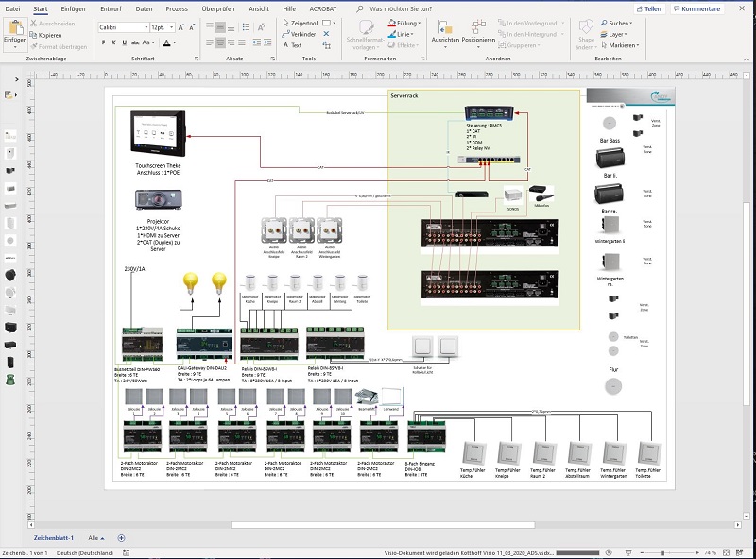The image size is (756, 559).
Task: Increase font size with the larger A icon
Action: [x=181, y=27]
